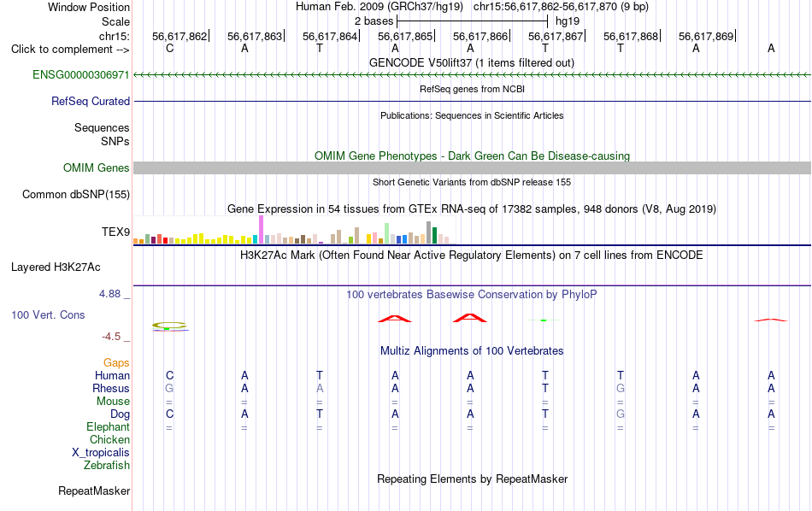812x511 pixels.
Task: Click the C base in the Dog row
Action: (x=169, y=414)
